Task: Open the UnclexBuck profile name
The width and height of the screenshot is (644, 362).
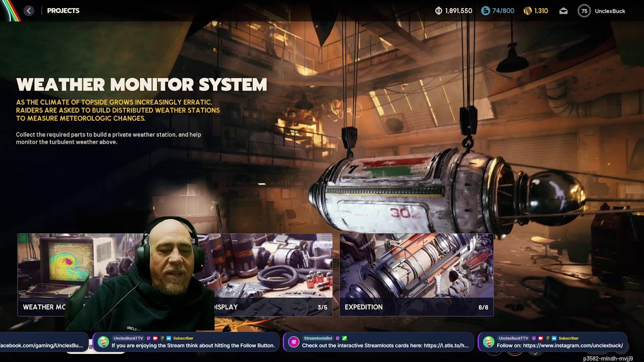Action: pyautogui.click(x=610, y=11)
